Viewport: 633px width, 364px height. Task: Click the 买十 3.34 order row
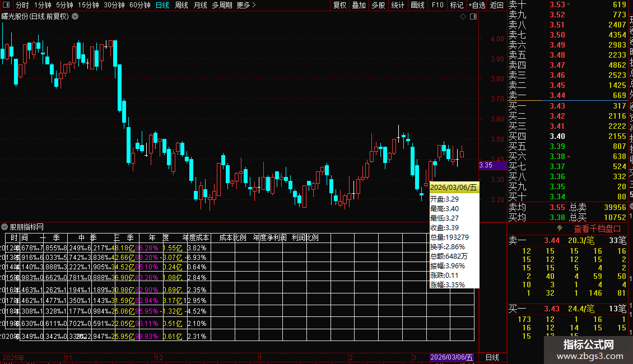coord(567,197)
